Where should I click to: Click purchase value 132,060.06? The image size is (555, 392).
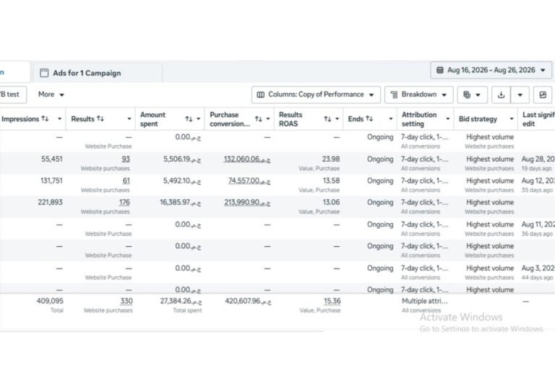[246, 159]
